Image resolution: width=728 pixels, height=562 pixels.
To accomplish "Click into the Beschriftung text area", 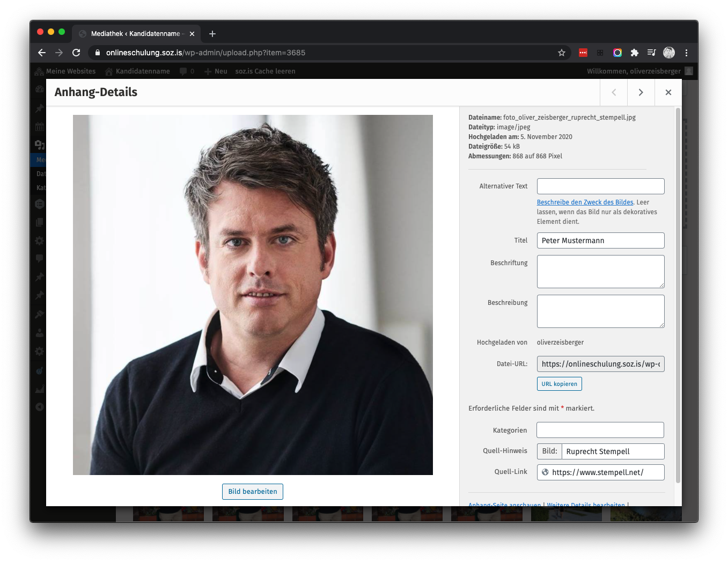I will (600, 271).
